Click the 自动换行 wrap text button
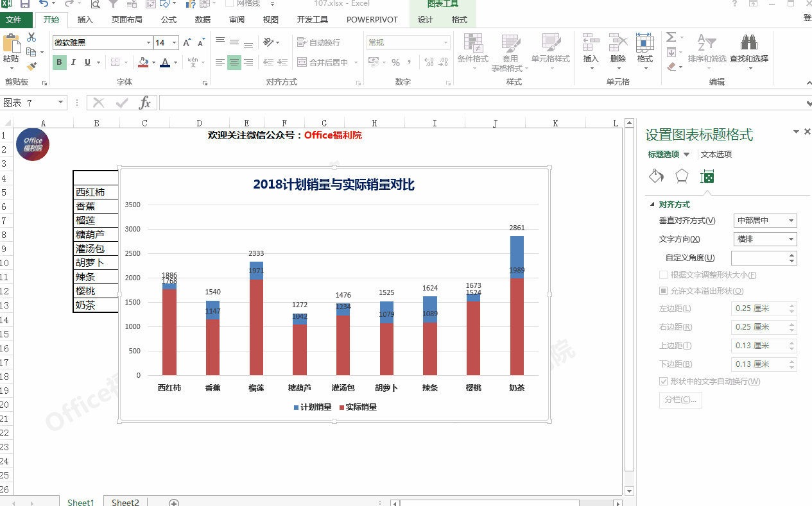This screenshot has width=812, height=506. (x=319, y=42)
